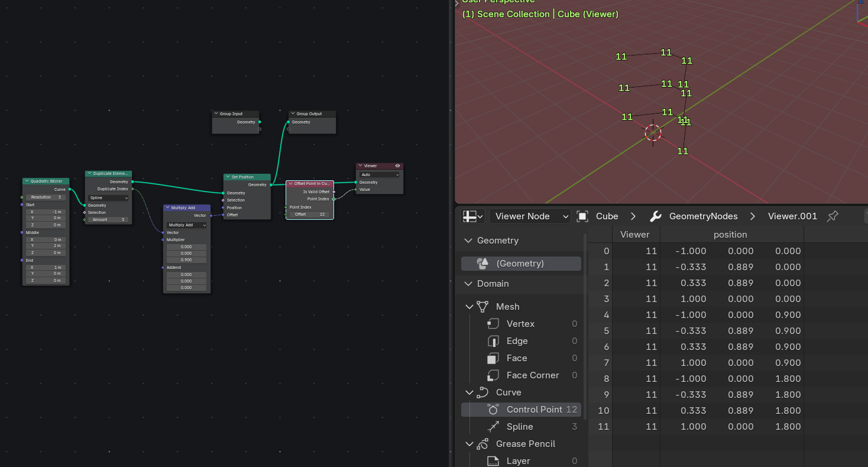Screen dimensions: 868x467
Task: Open the Multiply Add operation dropdown
Action: coord(187,225)
